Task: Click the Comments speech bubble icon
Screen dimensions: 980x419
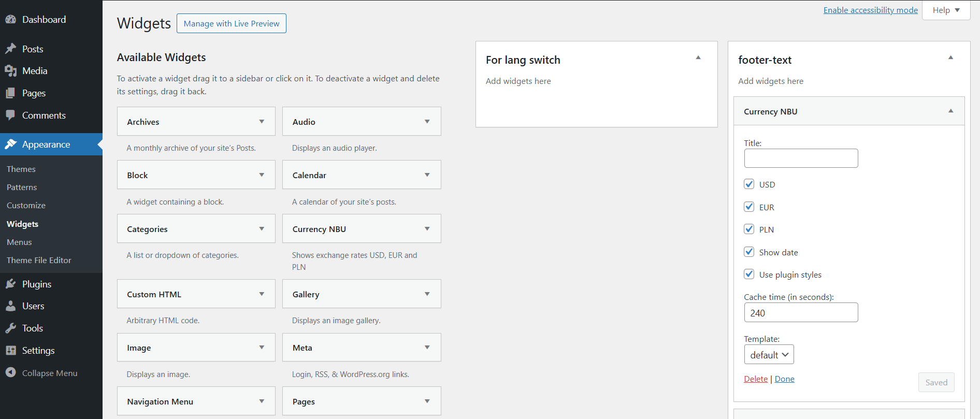Action: coord(11,115)
